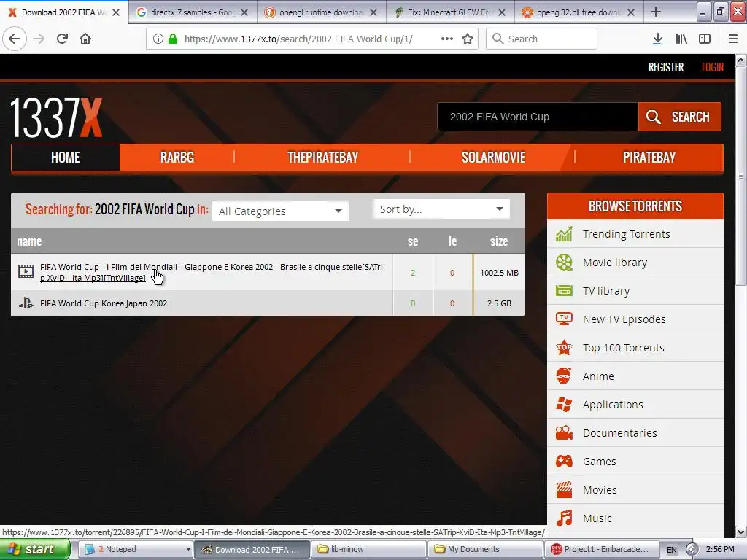Click the Music note icon
The height and width of the screenshot is (560, 747).
564,518
